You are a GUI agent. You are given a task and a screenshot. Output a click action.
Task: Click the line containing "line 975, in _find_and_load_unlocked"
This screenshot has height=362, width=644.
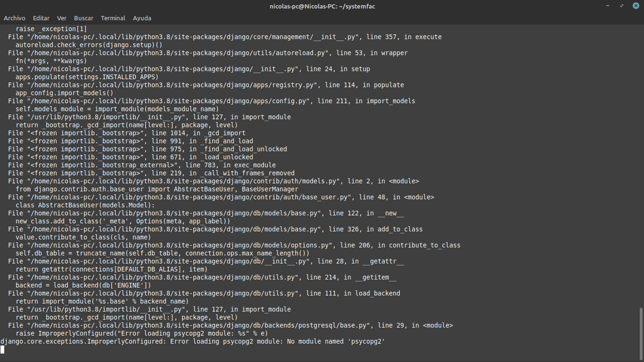[148, 149]
